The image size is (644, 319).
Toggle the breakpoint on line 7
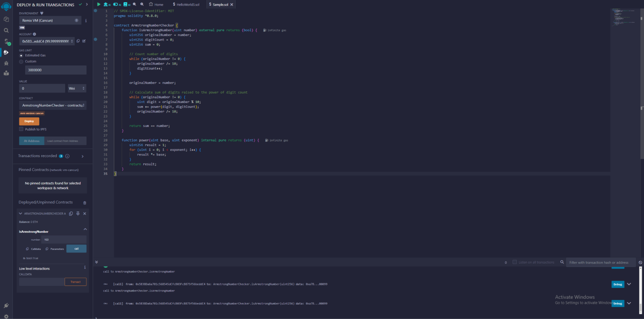[x=95, y=39]
